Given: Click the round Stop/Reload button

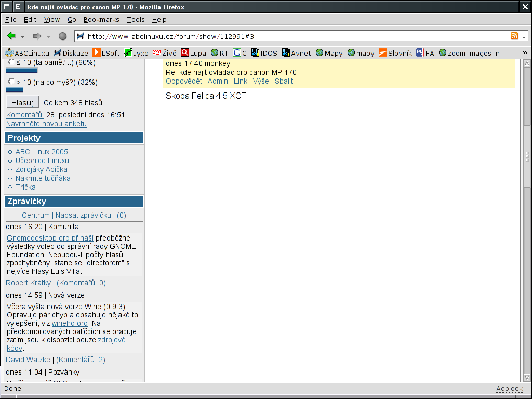Looking at the screenshot, I should click(62, 36).
